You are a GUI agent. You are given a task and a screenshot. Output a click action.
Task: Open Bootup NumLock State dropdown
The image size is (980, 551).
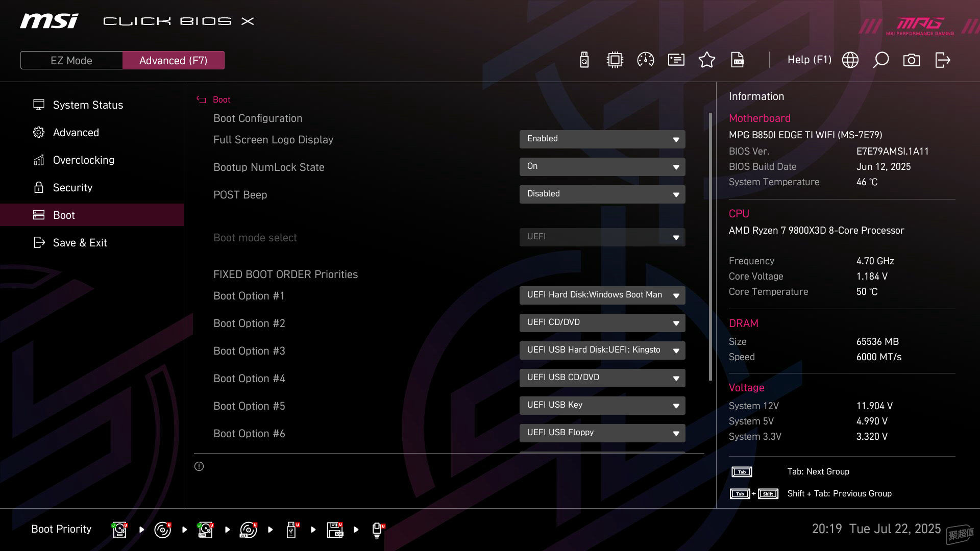coord(602,167)
